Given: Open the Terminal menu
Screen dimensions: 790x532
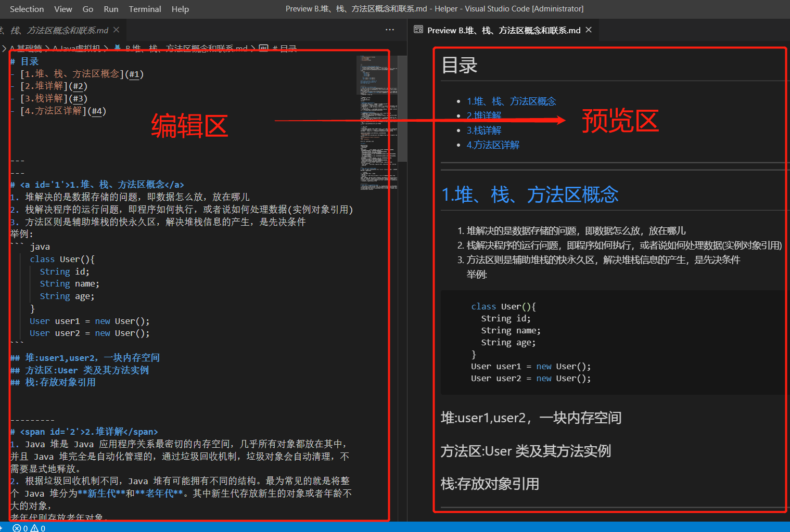Looking at the screenshot, I should pyautogui.click(x=145, y=9).
